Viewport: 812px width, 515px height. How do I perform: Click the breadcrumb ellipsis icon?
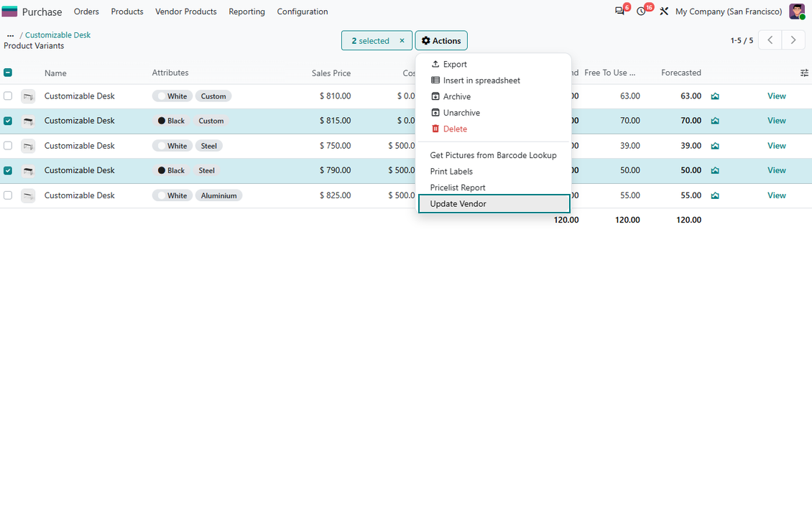[10, 35]
